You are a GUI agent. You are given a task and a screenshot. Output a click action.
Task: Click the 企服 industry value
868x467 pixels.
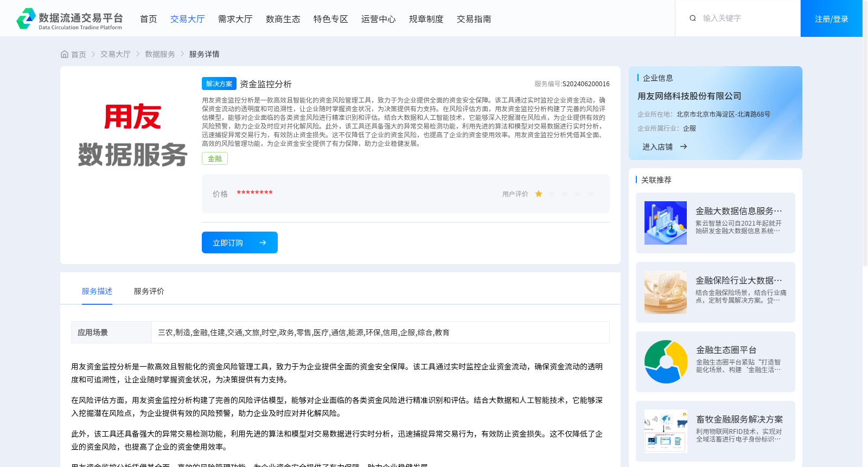(690, 129)
